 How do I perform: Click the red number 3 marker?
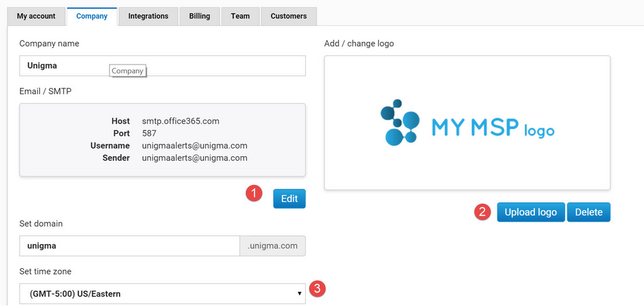(x=317, y=289)
